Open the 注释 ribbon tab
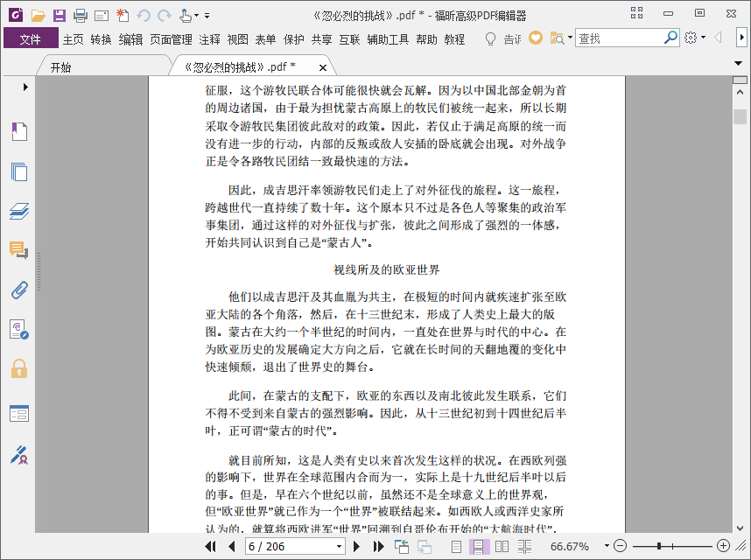 [x=210, y=39]
